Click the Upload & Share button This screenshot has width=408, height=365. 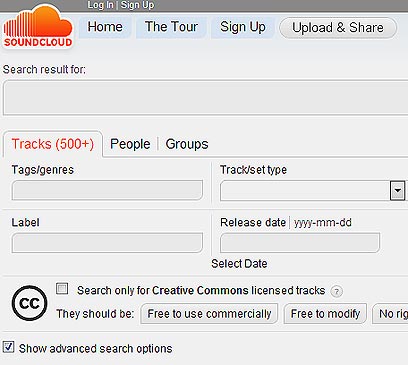click(338, 28)
